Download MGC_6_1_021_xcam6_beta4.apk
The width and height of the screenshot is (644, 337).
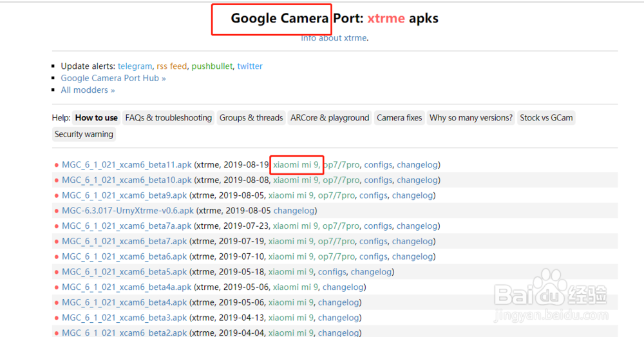click(x=124, y=302)
